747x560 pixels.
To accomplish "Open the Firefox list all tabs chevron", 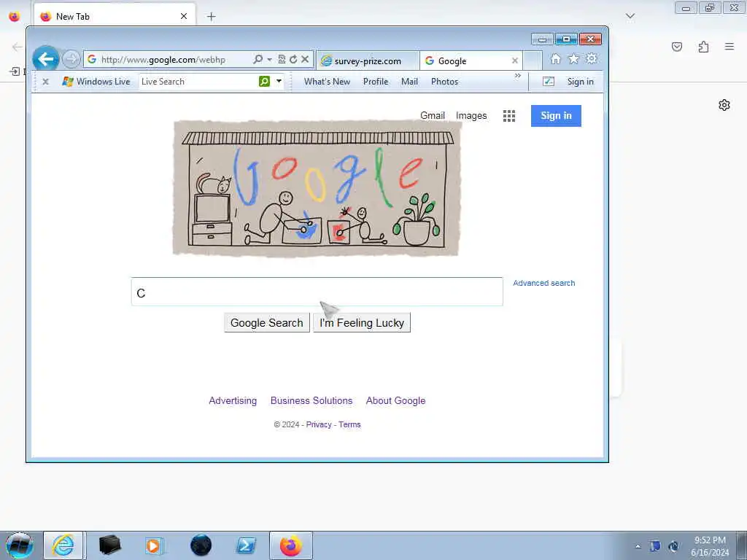I will click(630, 17).
